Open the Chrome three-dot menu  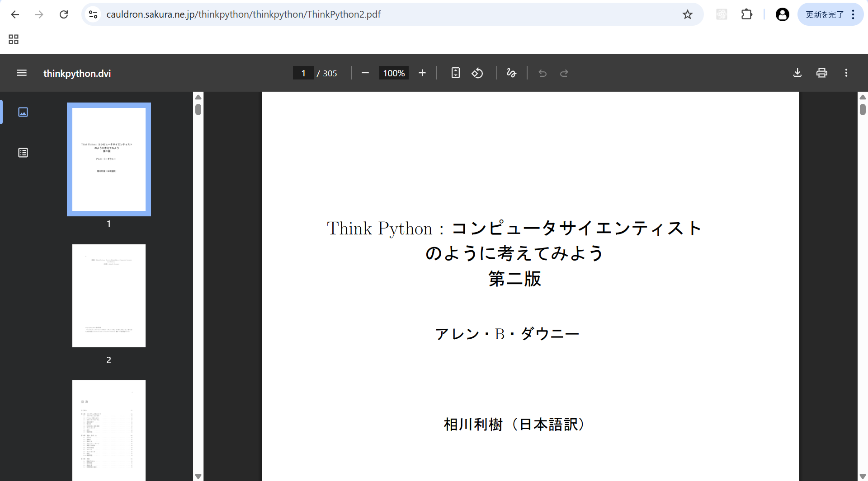pos(853,14)
